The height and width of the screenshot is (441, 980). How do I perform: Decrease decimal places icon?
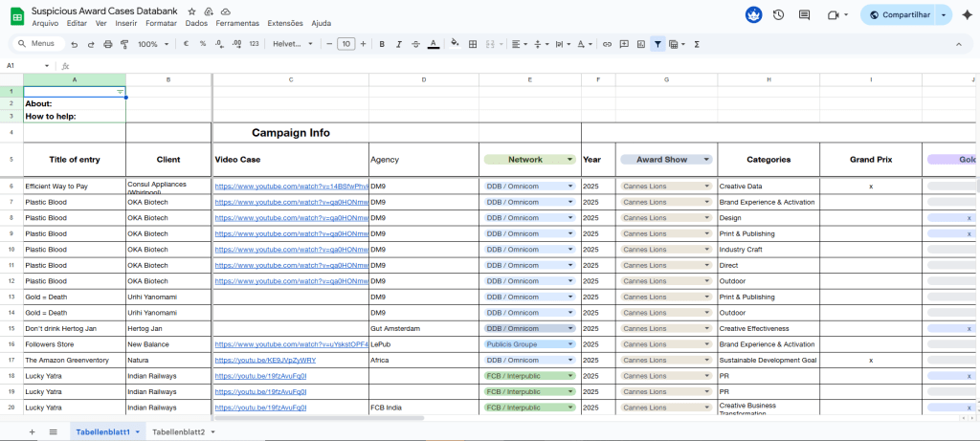219,44
